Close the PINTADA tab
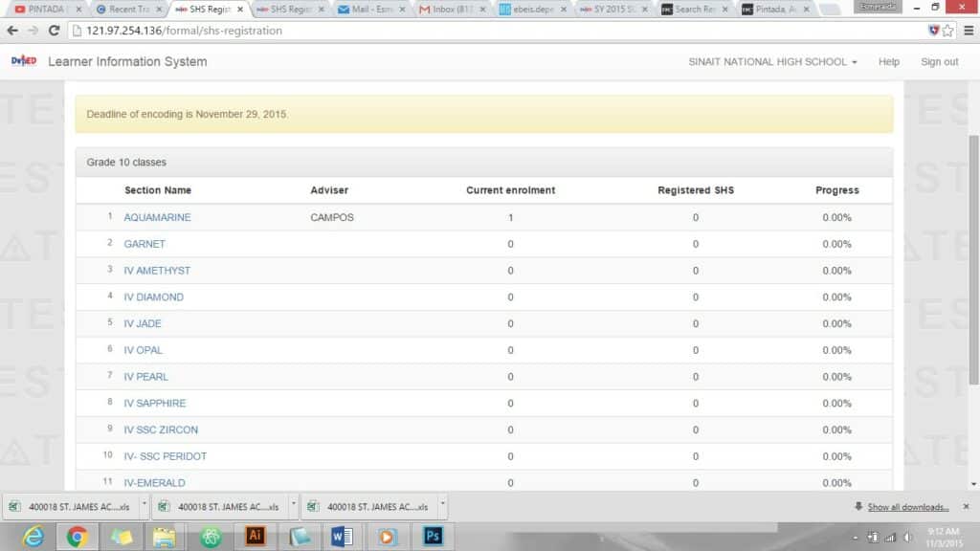Image resolution: width=980 pixels, height=551 pixels. [78, 10]
